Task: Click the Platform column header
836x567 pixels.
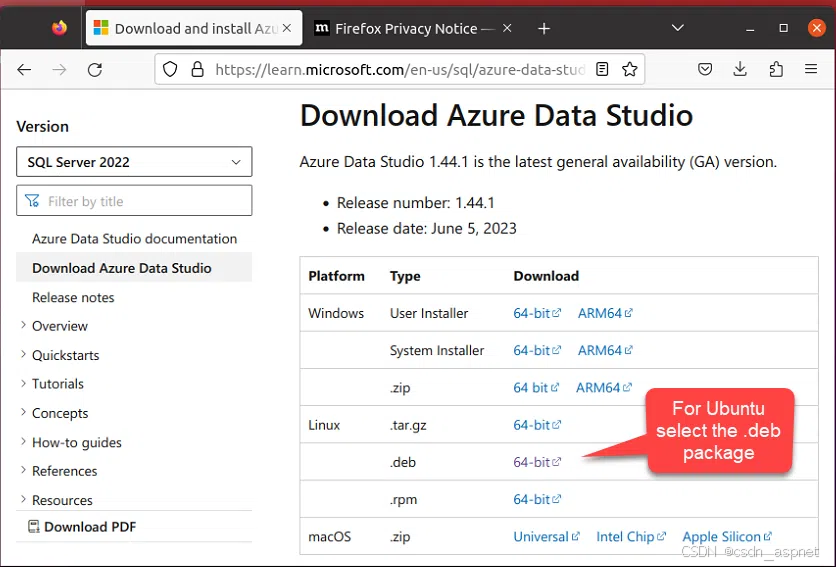Action: click(x=336, y=276)
